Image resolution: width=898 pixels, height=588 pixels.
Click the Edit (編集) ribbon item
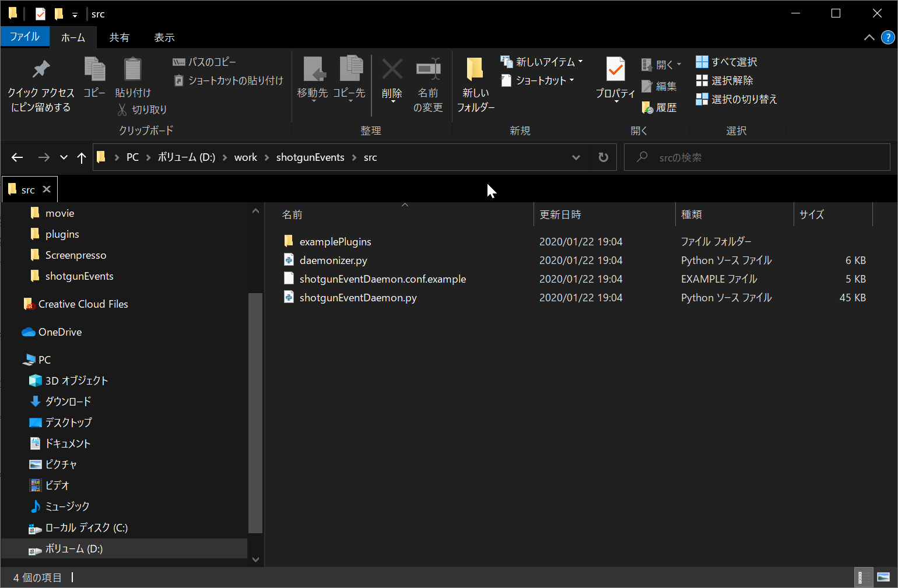click(659, 86)
